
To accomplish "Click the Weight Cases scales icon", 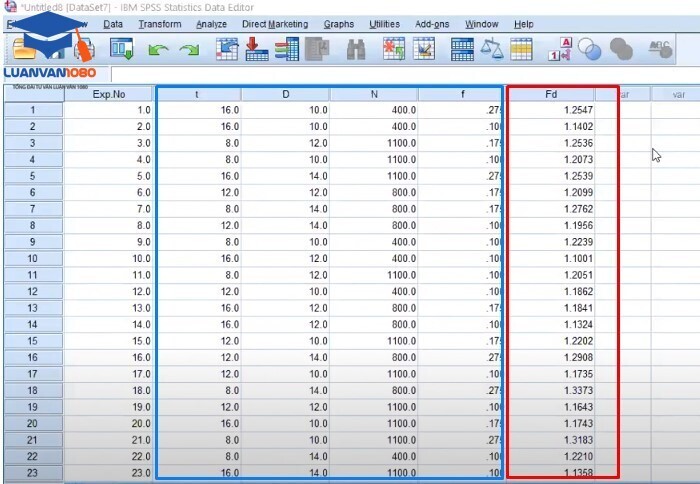I will [492, 49].
